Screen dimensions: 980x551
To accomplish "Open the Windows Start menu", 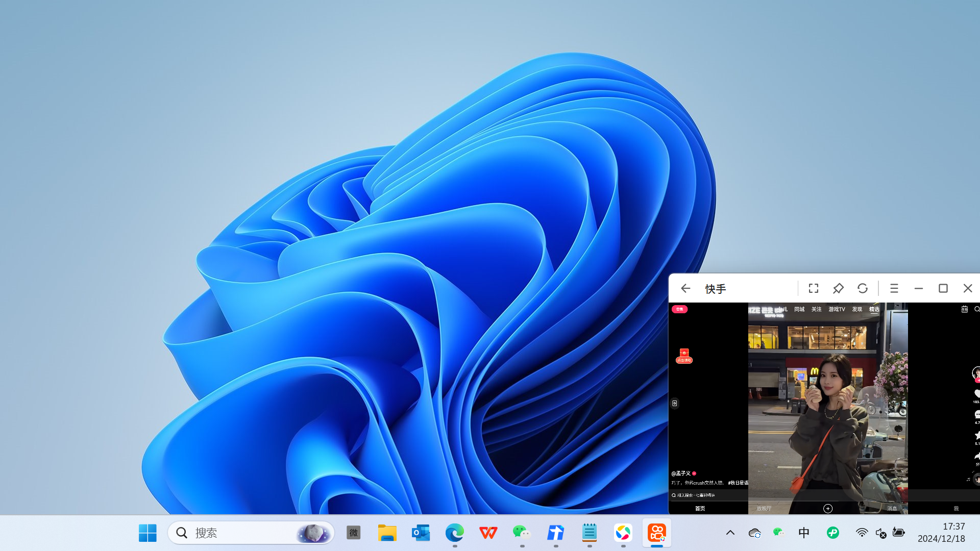I will coord(148,533).
